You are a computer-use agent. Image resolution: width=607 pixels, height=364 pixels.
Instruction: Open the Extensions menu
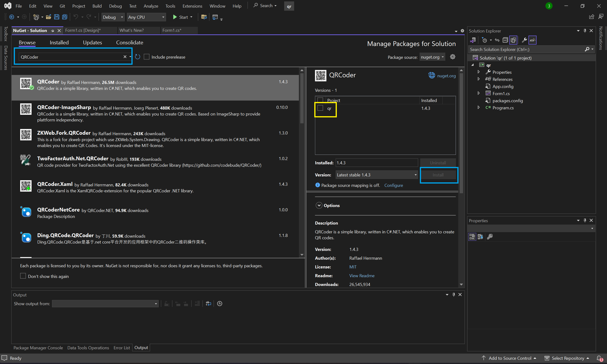click(192, 6)
